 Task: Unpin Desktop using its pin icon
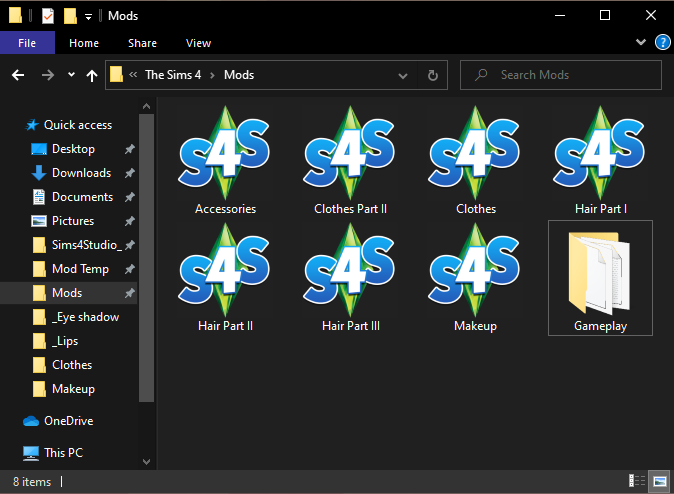point(129,149)
